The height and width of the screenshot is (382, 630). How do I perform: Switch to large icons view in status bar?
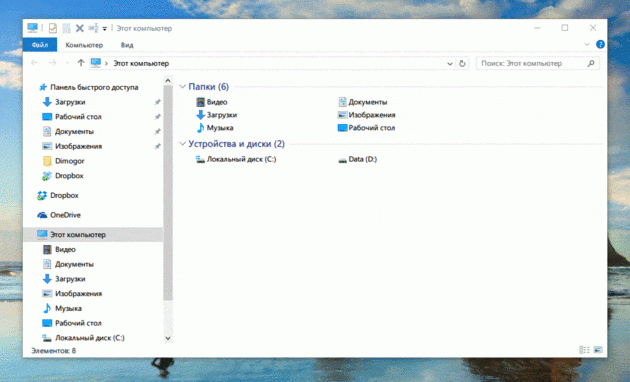[x=598, y=350]
